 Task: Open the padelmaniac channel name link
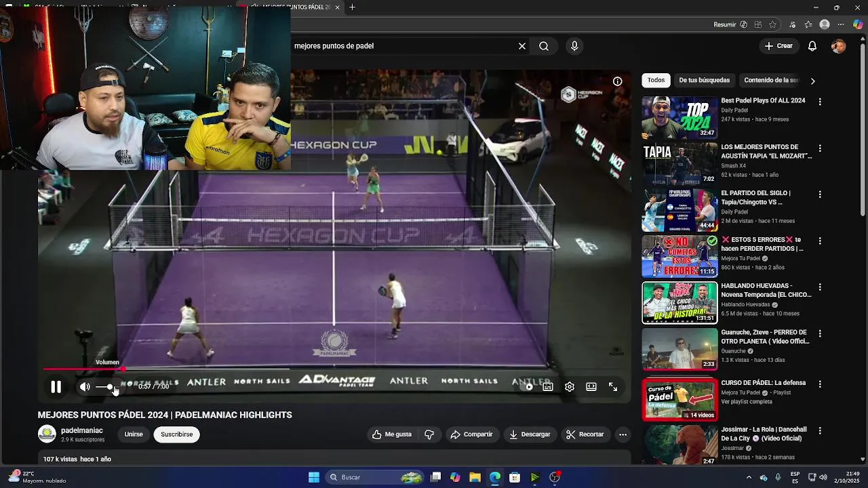coord(82,430)
